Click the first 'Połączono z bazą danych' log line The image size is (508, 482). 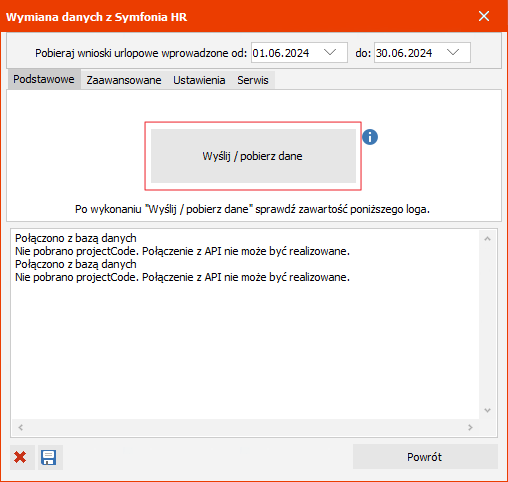coord(76,238)
